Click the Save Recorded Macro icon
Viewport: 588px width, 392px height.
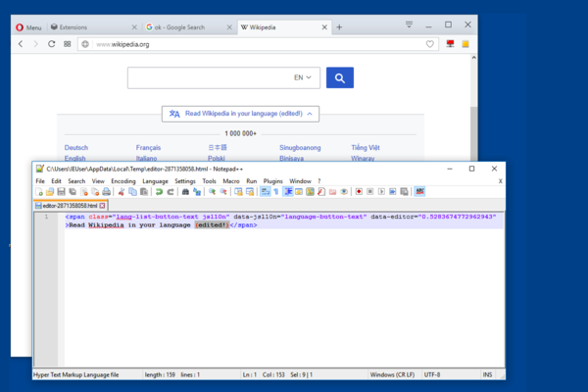tap(404, 192)
